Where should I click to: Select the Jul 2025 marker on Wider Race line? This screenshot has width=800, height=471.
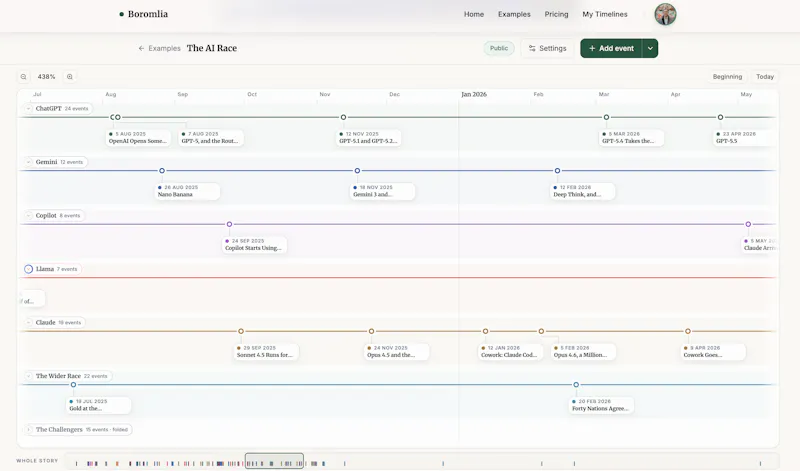coord(73,385)
